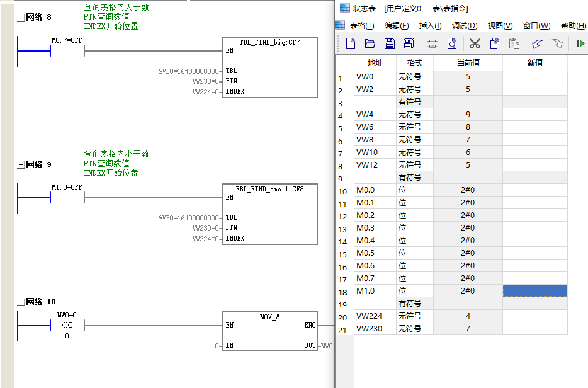Select the RBL_FIND_small:CF8 block title
Image resolution: width=588 pixels, height=388 pixels.
click(x=269, y=189)
